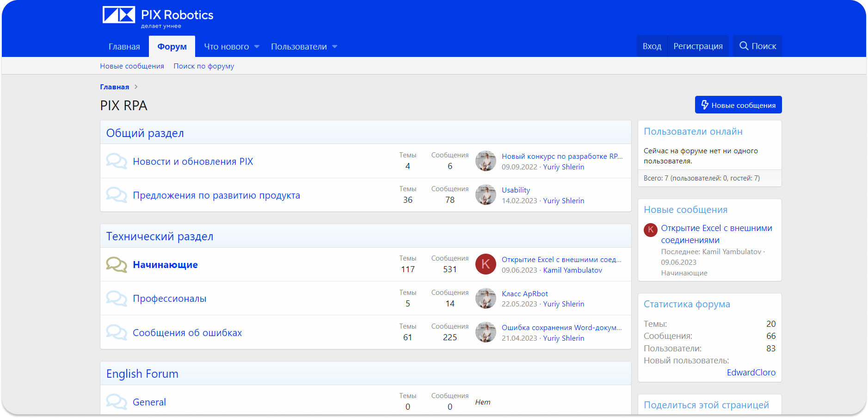
Task: Open the Регистрация link
Action: [x=698, y=46]
